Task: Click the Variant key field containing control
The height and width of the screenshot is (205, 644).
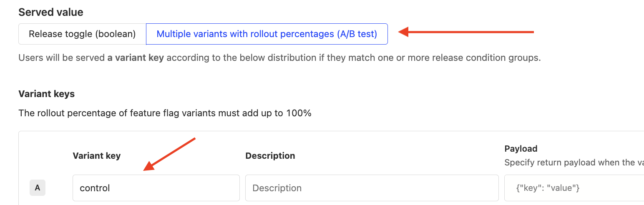Action: pyautogui.click(x=156, y=188)
